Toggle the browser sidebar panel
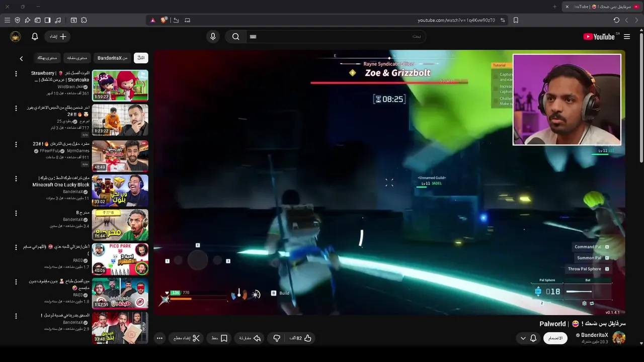This screenshot has width=644, height=362. [47, 20]
